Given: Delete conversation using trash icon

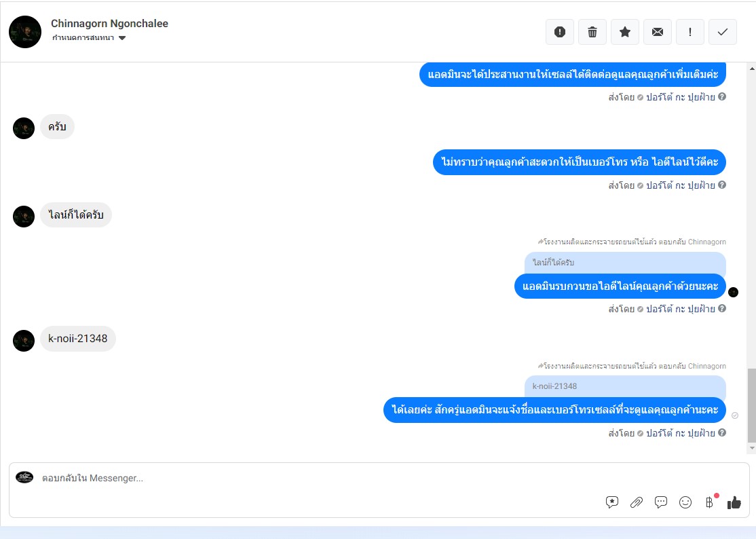Looking at the screenshot, I should pos(592,32).
